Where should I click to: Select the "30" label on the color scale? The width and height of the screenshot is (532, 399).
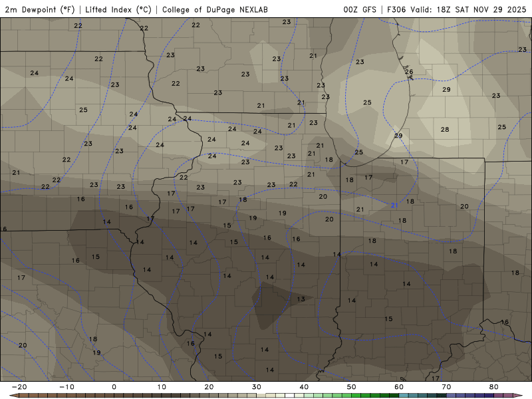click(x=257, y=387)
